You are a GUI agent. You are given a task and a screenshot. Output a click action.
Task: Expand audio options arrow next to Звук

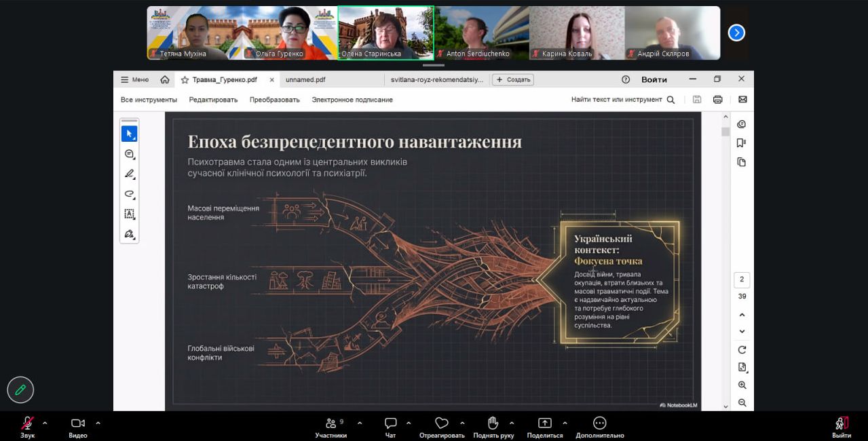(45, 423)
